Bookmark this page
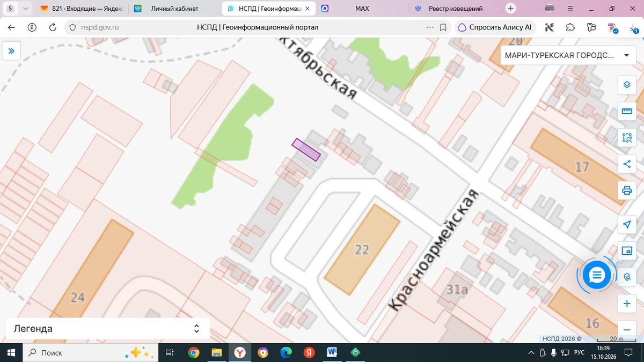Viewport: 644px width, 362px height. [443, 27]
